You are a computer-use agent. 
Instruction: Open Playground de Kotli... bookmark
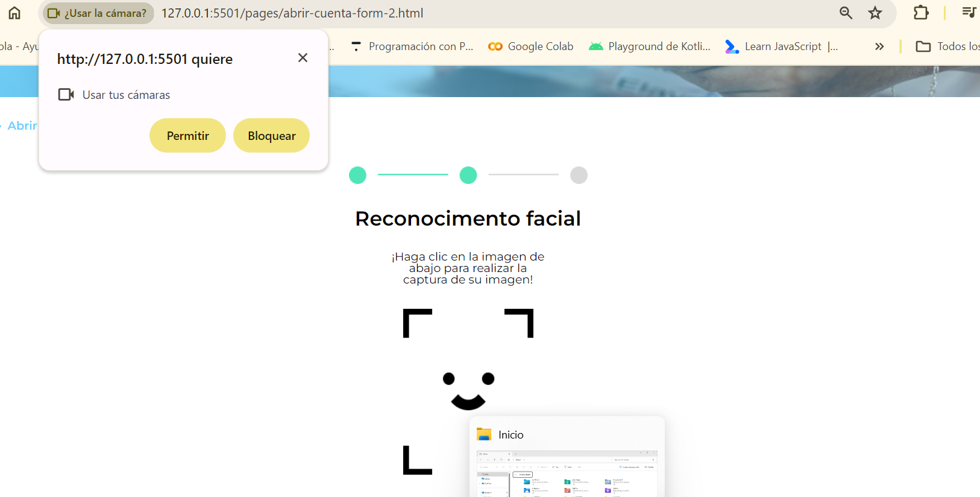click(x=650, y=46)
